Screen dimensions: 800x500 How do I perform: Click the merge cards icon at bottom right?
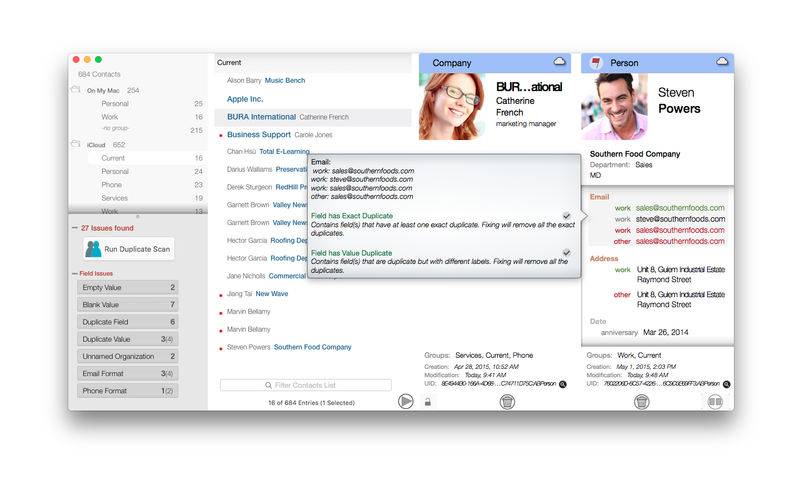pos(715,402)
